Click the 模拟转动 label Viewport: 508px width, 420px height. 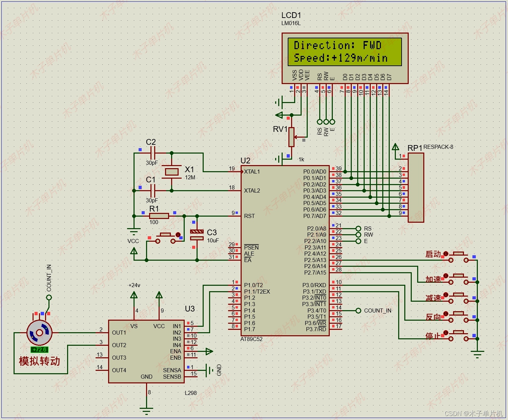40,361
